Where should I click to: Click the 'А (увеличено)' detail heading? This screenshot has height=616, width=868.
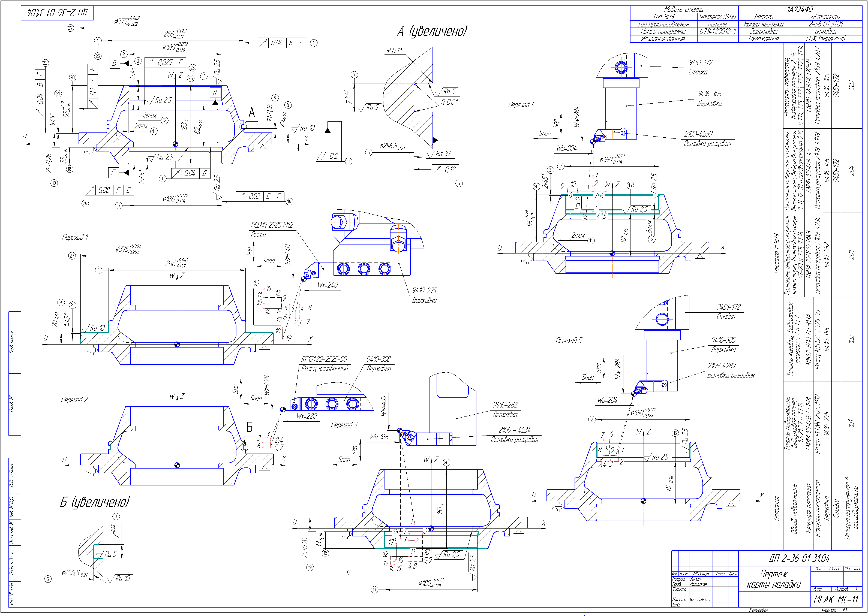[x=432, y=31]
